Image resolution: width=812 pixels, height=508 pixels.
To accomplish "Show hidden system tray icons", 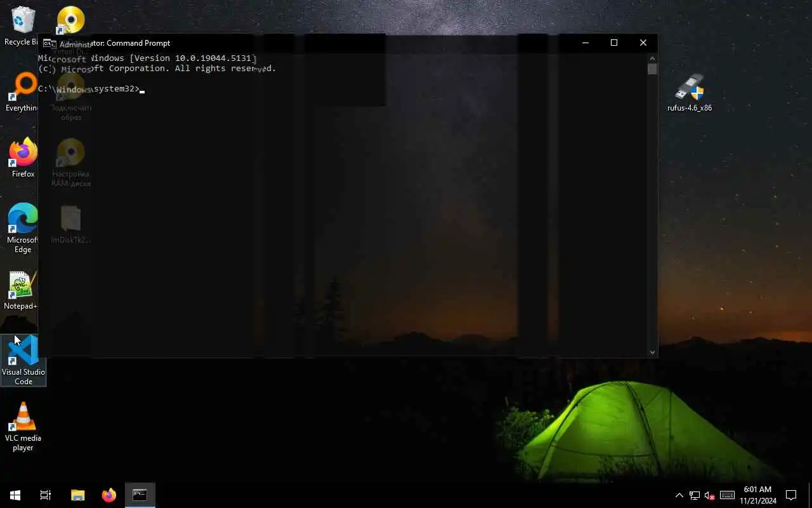I will 679,495.
